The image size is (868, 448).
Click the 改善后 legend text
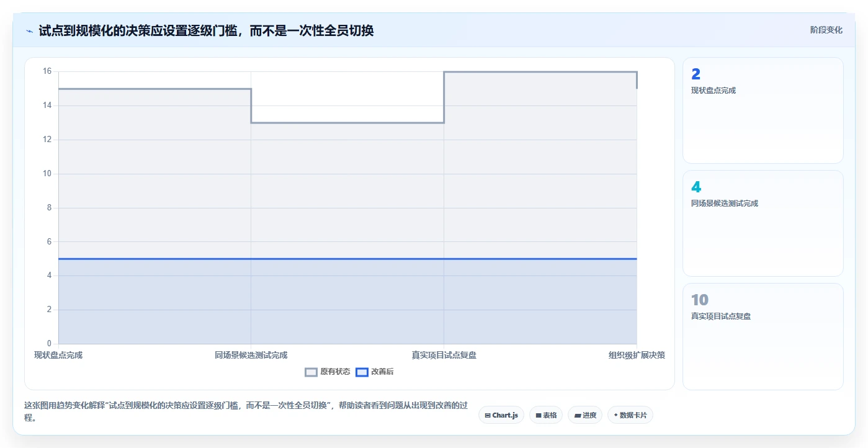coord(382,372)
